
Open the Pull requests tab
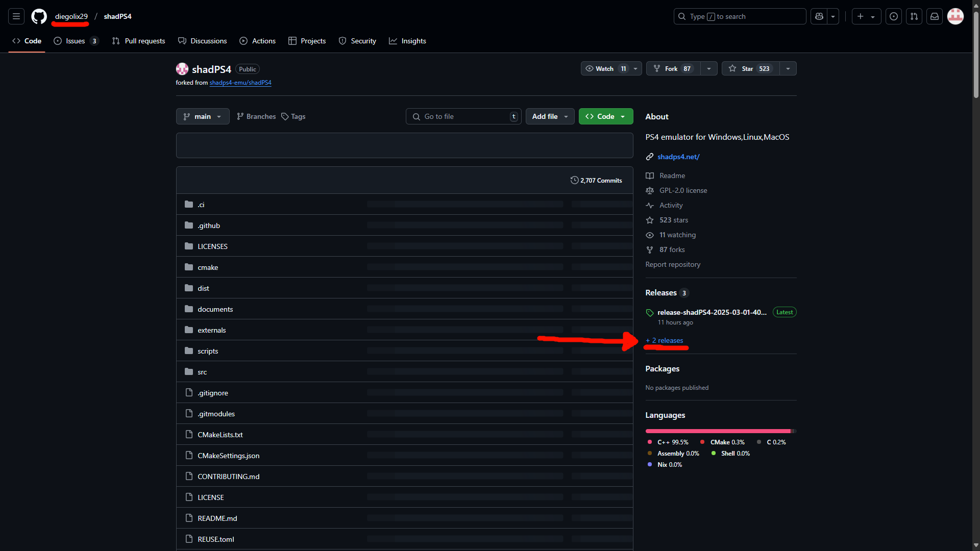pyautogui.click(x=138, y=41)
